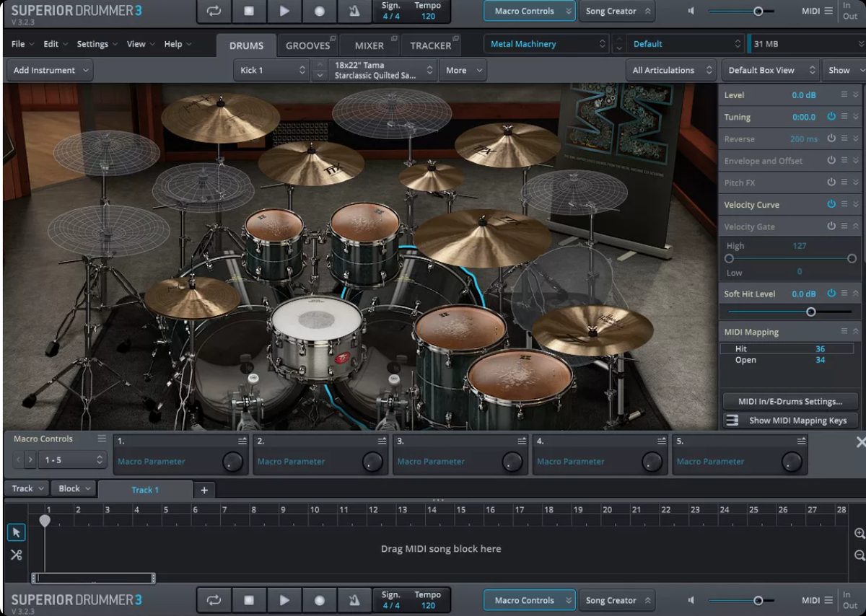
Task: Toggle Macro Controls in the top bar
Action: [530, 12]
